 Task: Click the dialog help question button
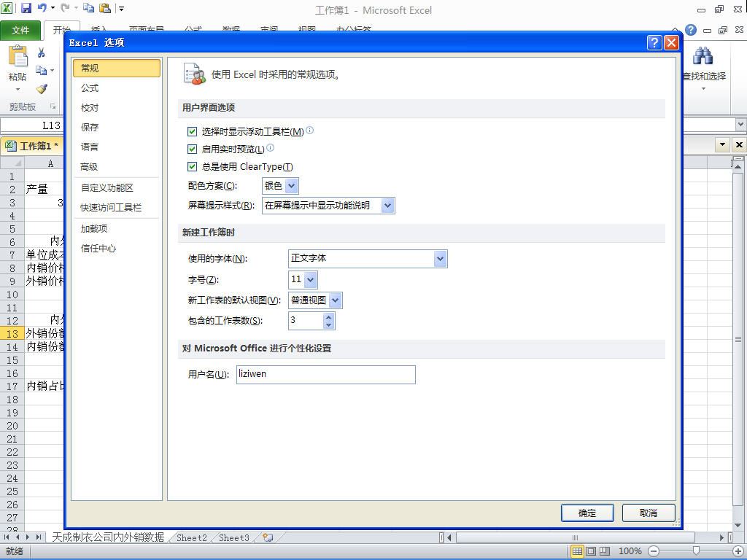click(x=654, y=43)
